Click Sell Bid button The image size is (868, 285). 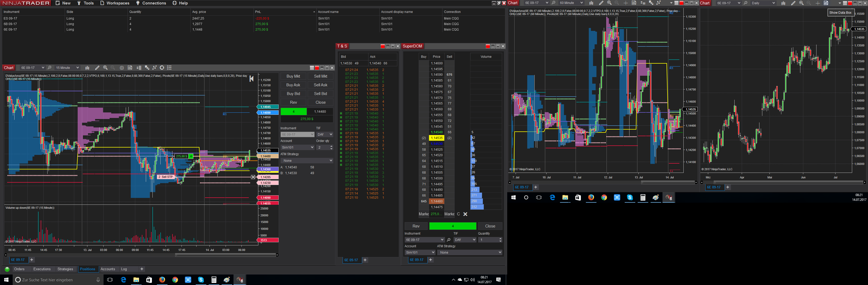tap(320, 94)
